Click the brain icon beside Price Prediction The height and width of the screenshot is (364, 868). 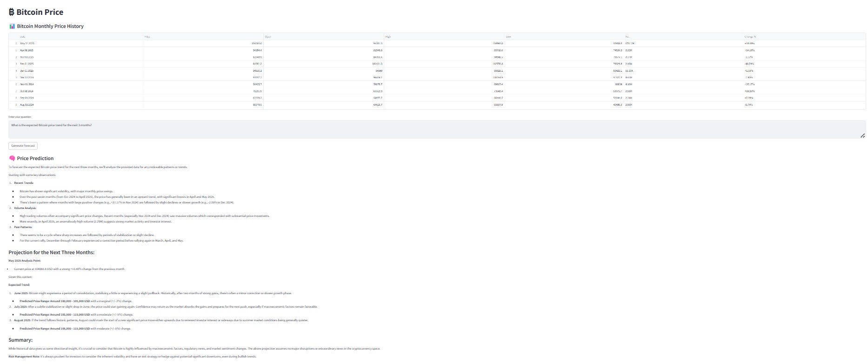(x=12, y=158)
